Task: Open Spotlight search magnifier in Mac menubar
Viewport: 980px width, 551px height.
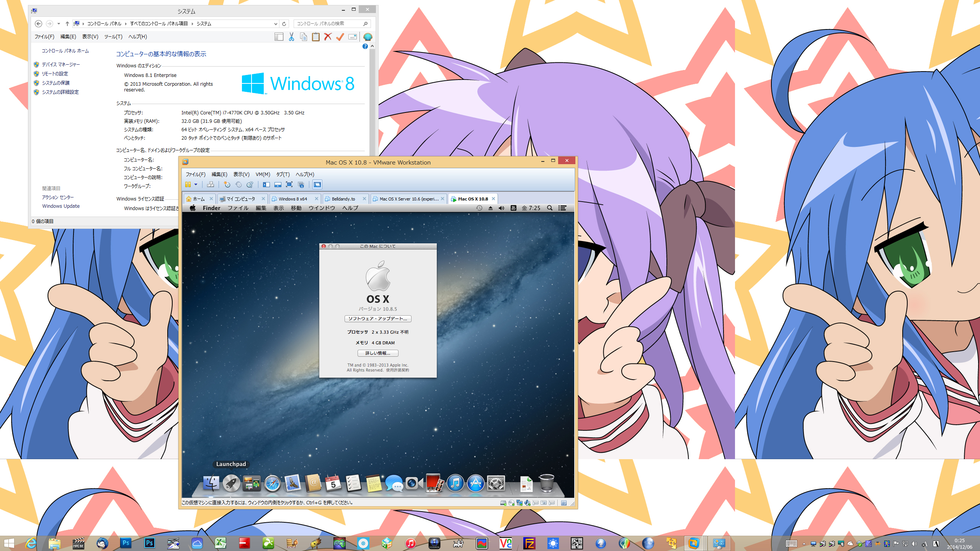Action: (549, 208)
